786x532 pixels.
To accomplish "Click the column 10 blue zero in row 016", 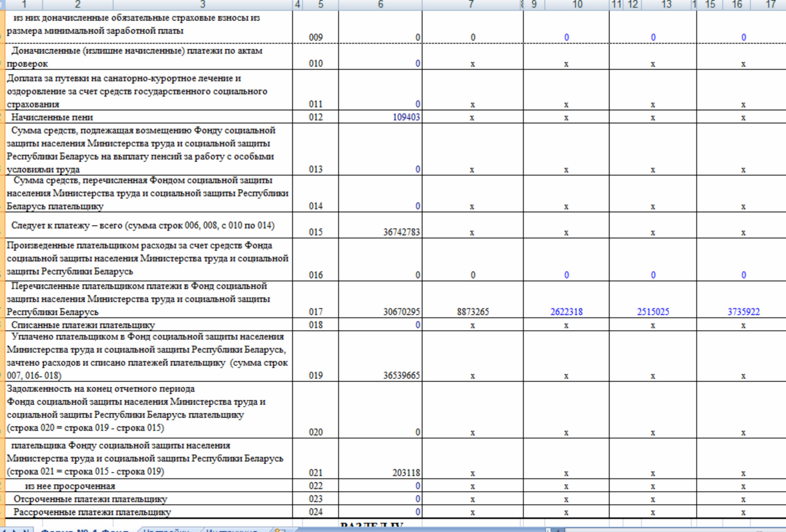I will (567, 275).
